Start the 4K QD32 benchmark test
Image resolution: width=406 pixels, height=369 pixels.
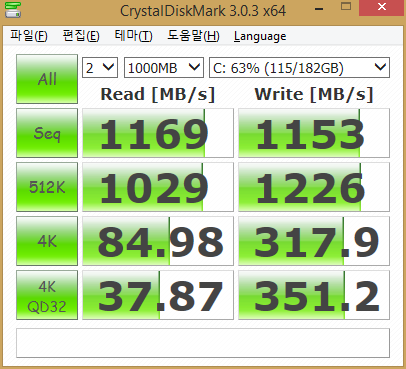coord(47,295)
